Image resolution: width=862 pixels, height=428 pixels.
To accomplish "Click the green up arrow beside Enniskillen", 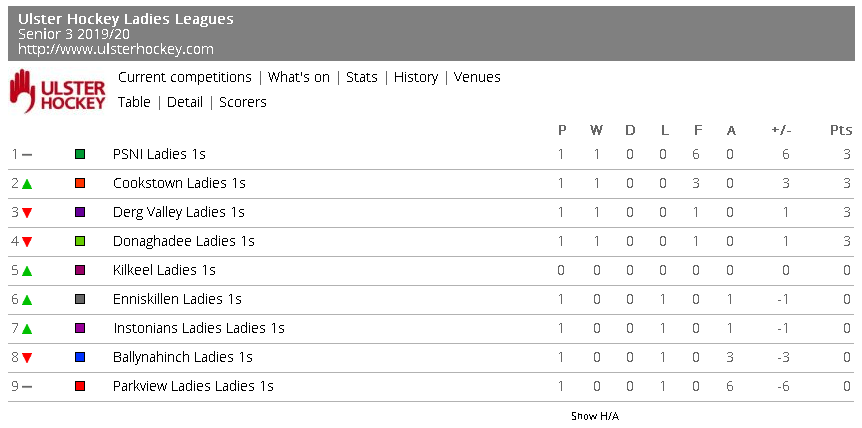I will click(x=27, y=300).
